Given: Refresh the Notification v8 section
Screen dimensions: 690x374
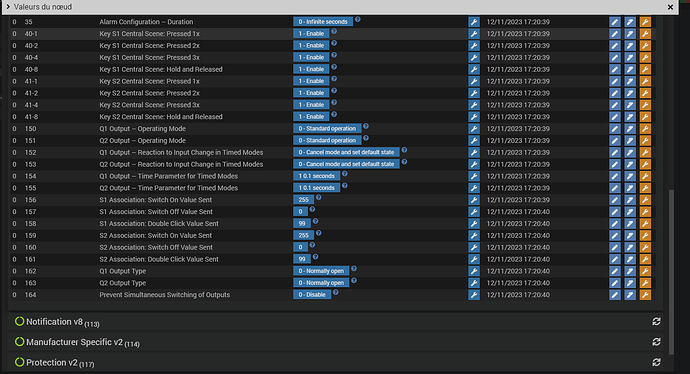Looking at the screenshot, I should pos(656,322).
